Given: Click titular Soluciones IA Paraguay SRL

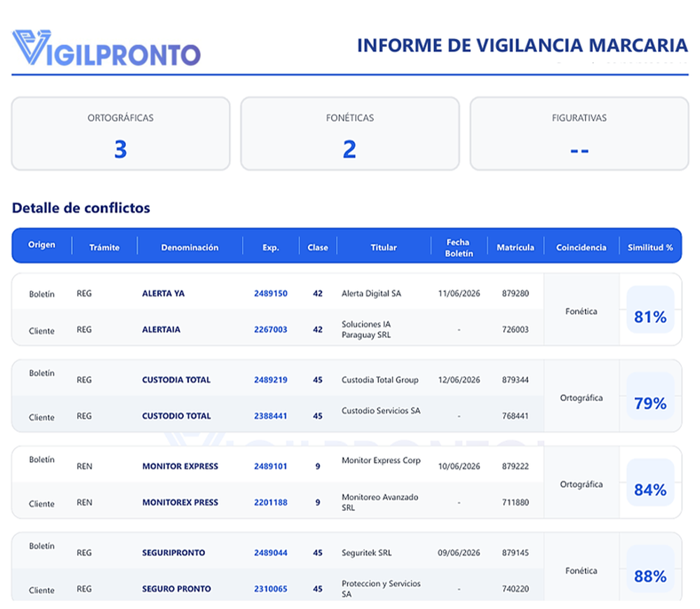Looking at the screenshot, I should tap(366, 330).
